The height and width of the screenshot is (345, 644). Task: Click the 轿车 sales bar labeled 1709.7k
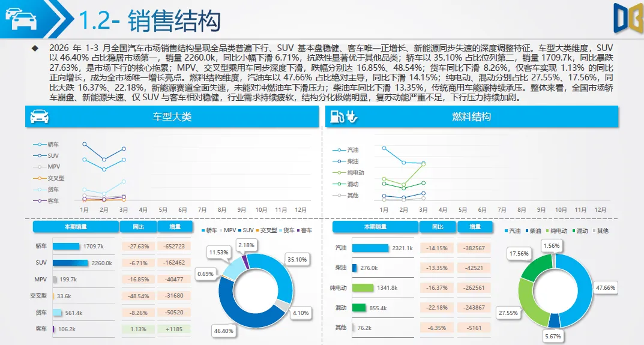point(66,247)
